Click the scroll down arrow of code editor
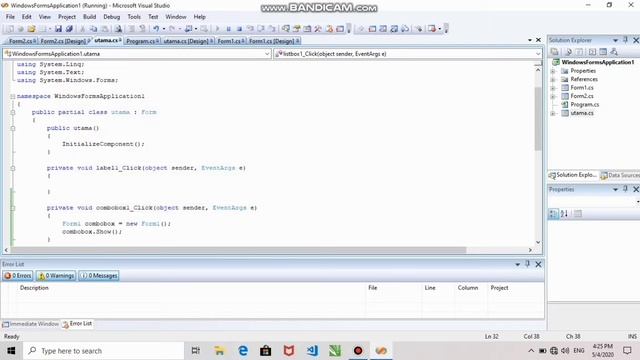Screen dimensions: 640x360 point(538,242)
